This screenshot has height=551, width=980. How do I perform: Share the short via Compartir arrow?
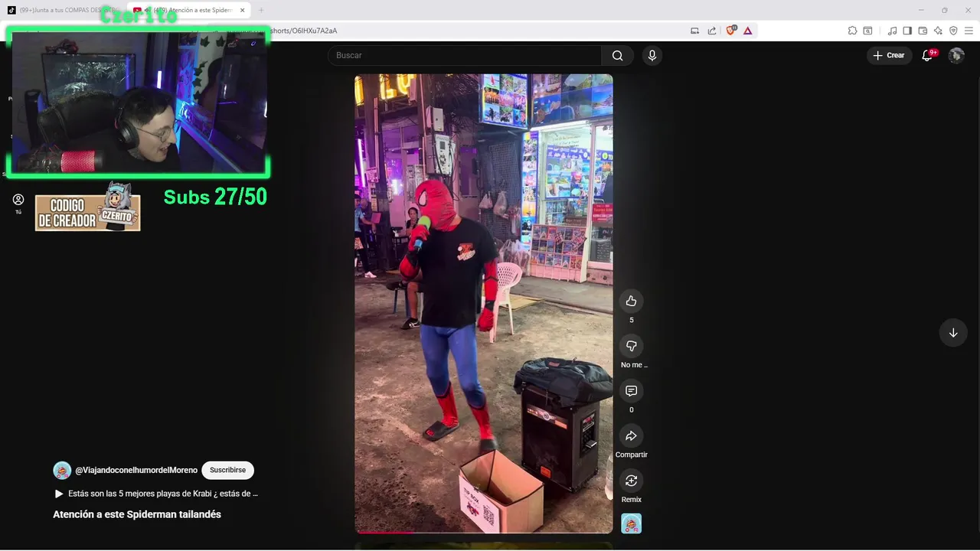[631, 436]
